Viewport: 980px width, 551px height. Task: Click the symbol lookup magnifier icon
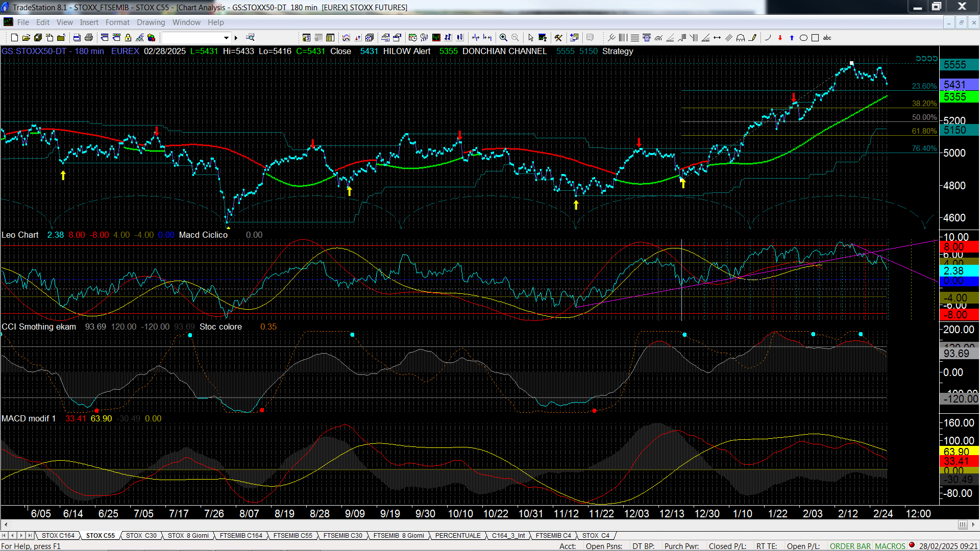250,37
